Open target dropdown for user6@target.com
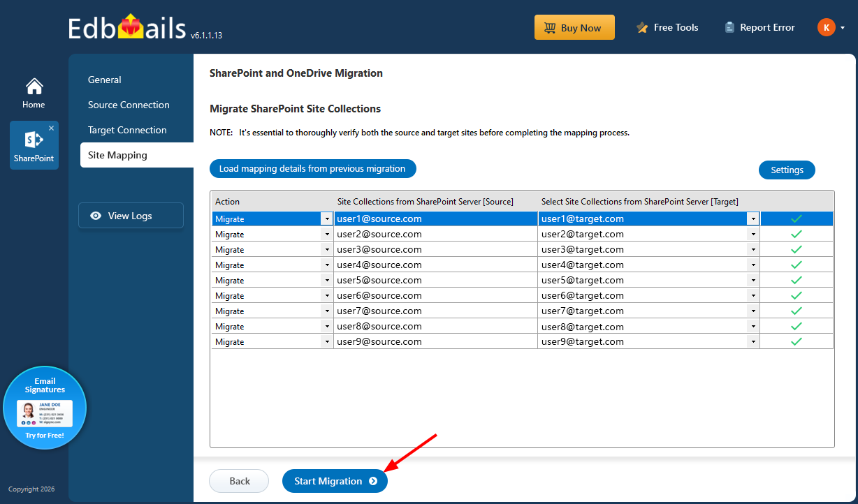 [x=752, y=295]
